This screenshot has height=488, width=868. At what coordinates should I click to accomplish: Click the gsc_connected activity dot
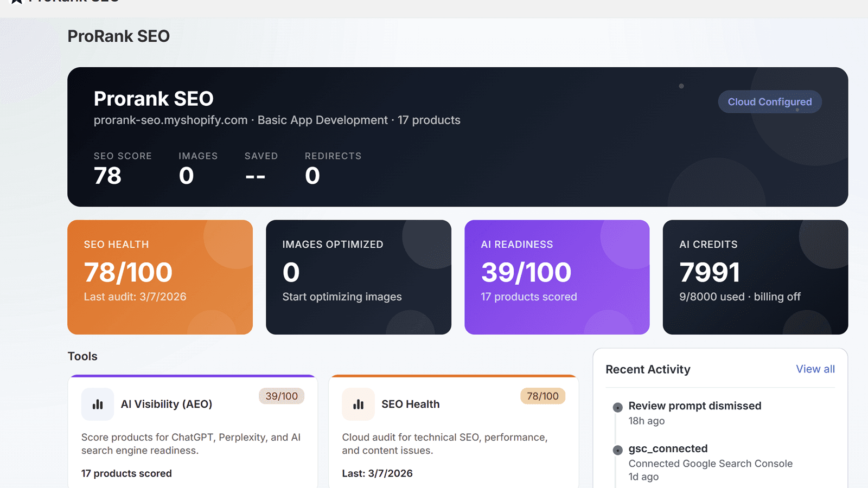click(617, 450)
